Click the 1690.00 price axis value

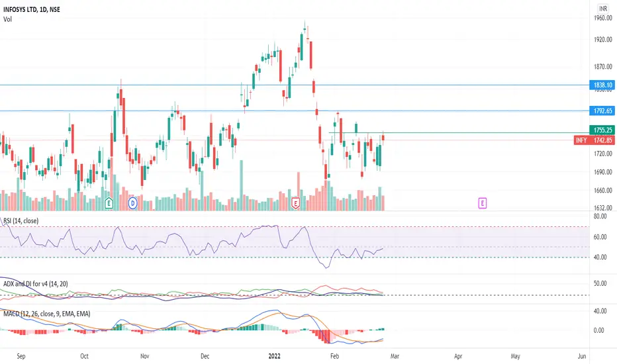point(603,172)
